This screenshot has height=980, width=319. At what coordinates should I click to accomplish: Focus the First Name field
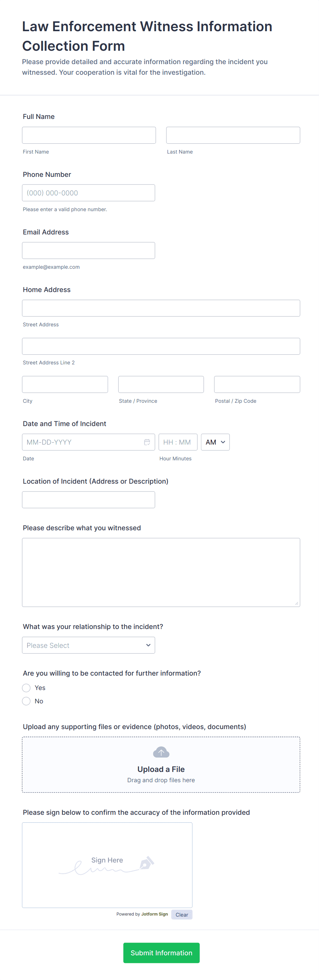tap(89, 135)
